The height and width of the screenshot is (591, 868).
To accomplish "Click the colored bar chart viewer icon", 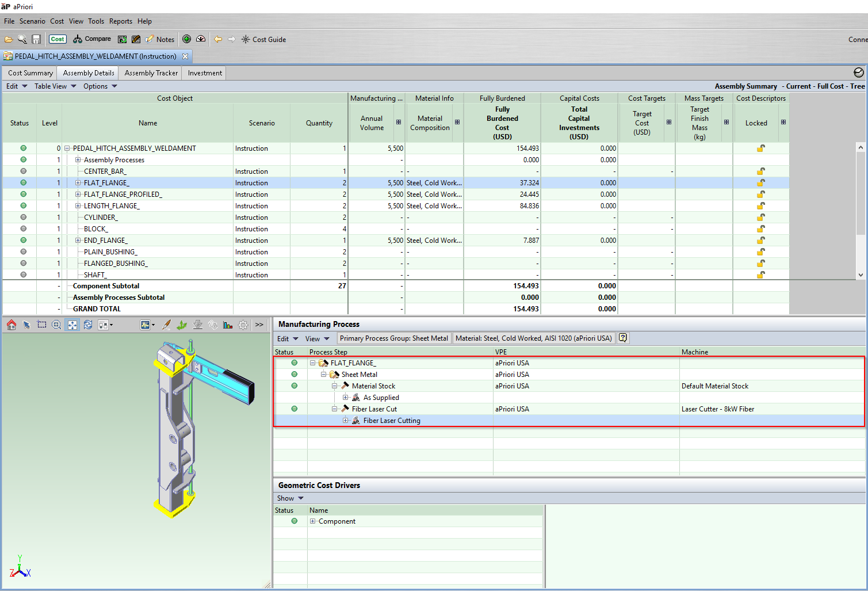I will tap(228, 325).
